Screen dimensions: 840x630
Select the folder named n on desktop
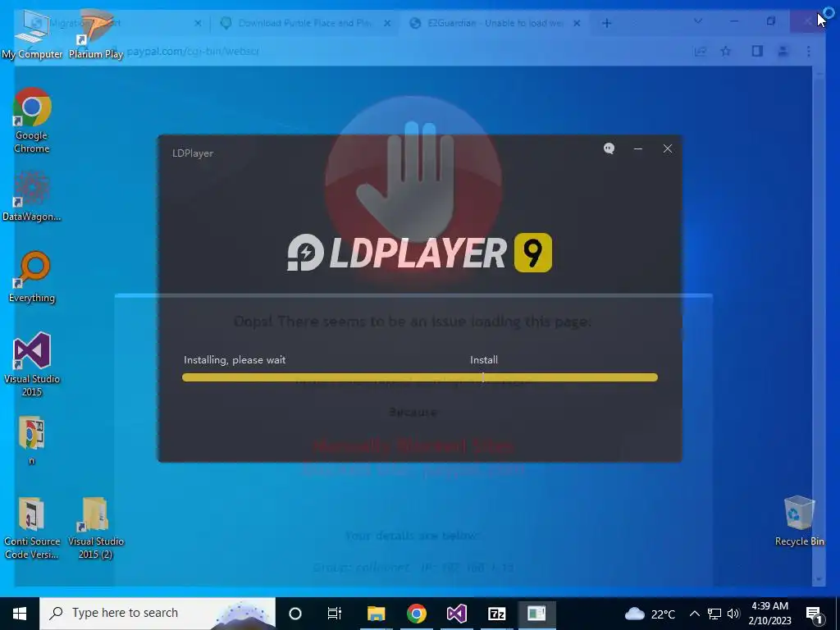tap(32, 440)
